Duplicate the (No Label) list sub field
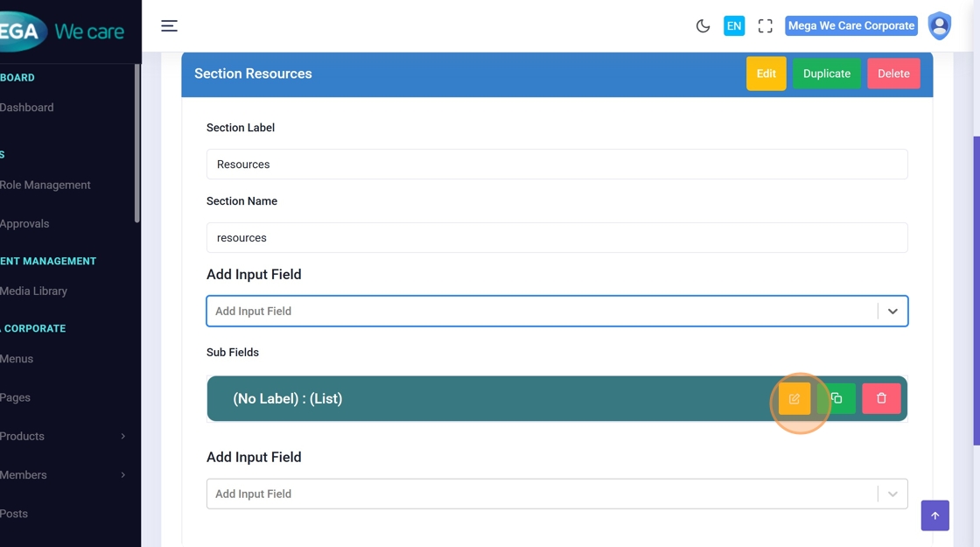 point(836,399)
